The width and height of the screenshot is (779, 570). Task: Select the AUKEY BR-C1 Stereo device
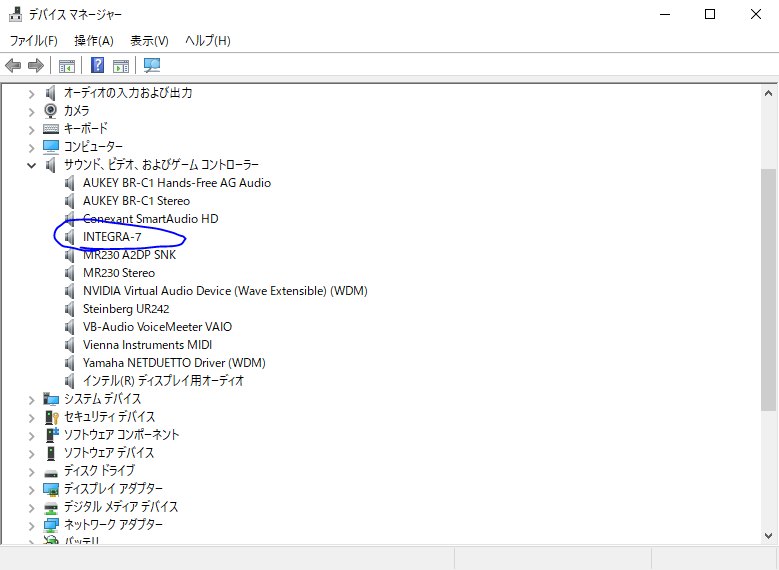tap(136, 201)
